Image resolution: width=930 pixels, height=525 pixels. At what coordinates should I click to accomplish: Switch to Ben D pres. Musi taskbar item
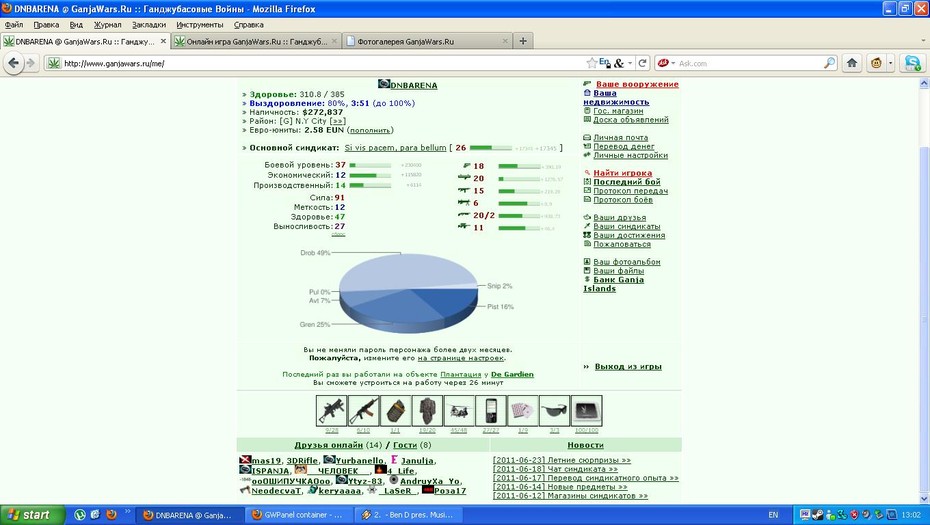tap(409, 515)
